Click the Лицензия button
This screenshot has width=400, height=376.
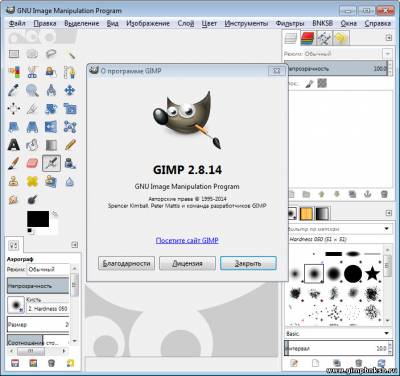click(x=187, y=263)
